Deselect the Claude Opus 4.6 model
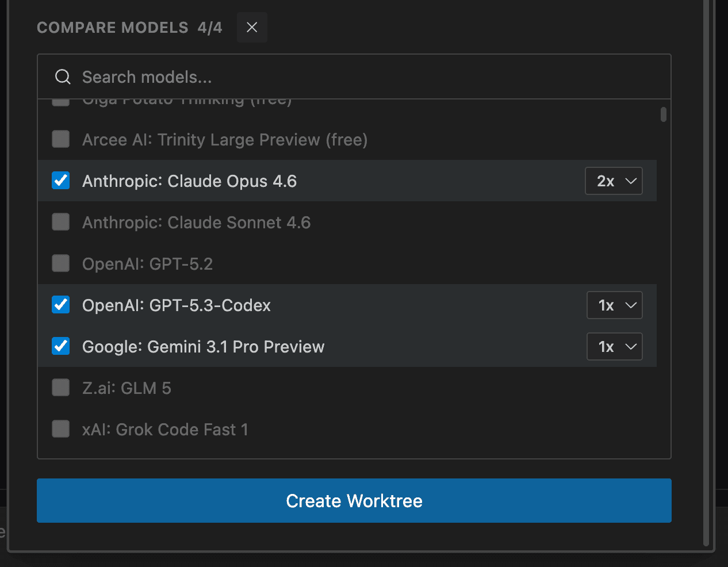 click(x=60, y=181)
